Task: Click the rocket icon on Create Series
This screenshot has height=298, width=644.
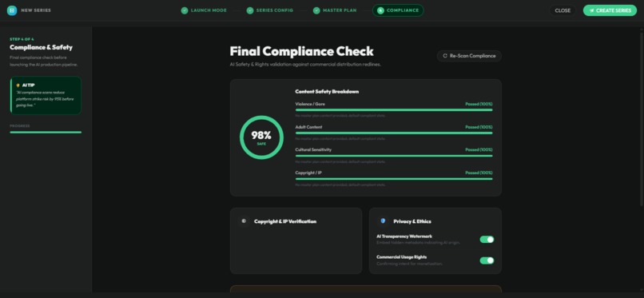Action: 591,10
